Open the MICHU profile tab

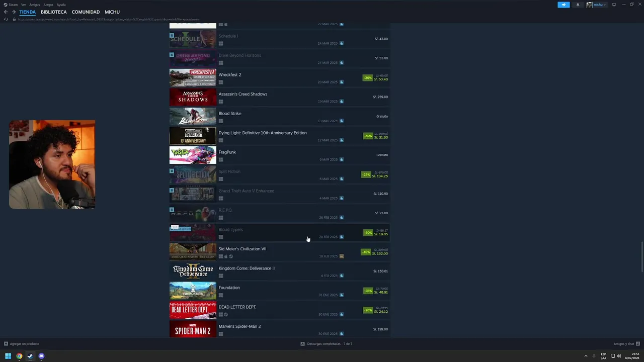pos(112,12)
